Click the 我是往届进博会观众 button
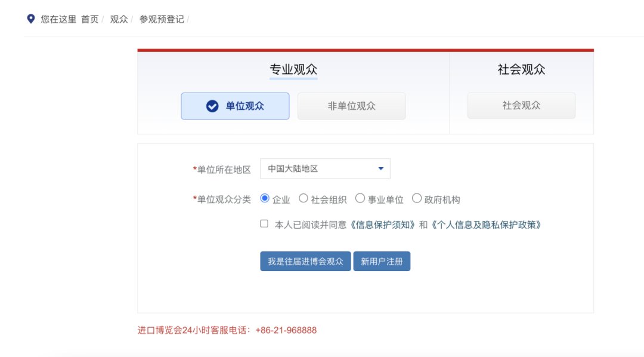Image resolution: width=644 pixels, height=357 pixels. [305, 261]
